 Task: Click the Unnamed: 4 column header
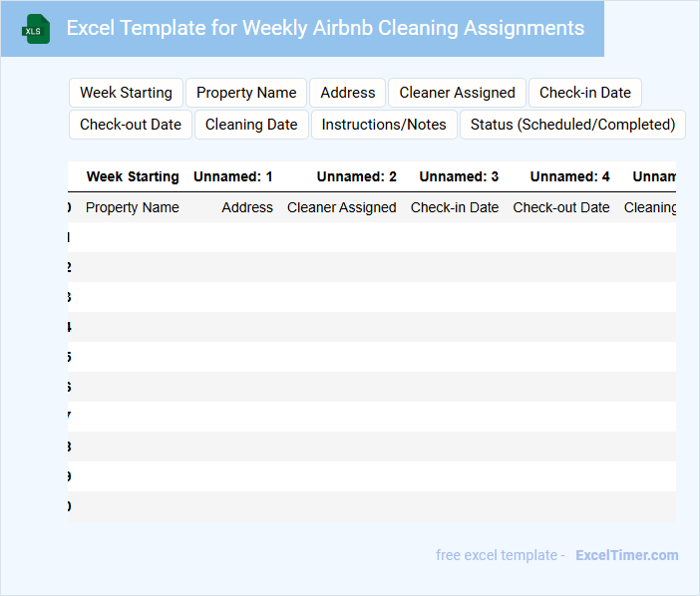coord(570,176)
